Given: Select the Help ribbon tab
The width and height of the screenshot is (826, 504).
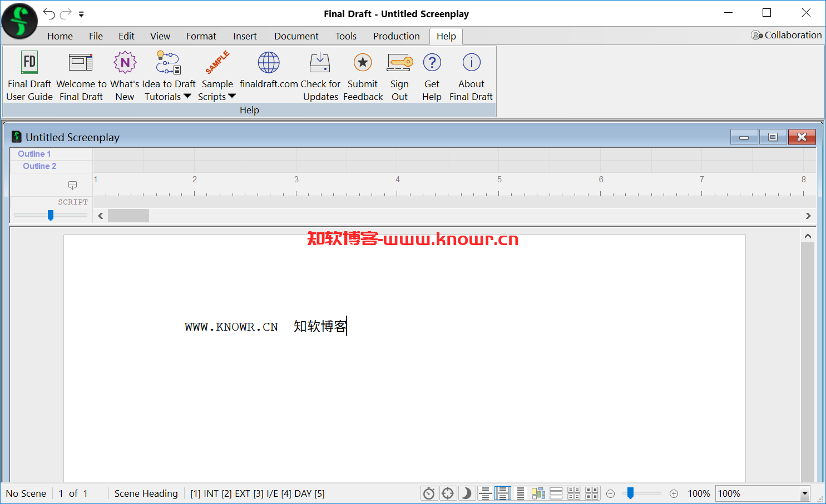Looking at the screenshot, I should pos(446,36).
